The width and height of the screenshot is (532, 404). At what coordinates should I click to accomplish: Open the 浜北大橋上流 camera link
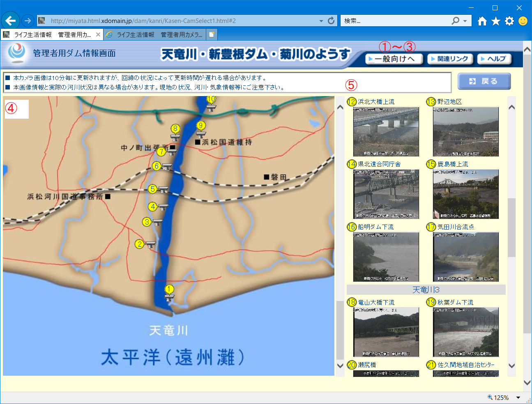[376, 101]
